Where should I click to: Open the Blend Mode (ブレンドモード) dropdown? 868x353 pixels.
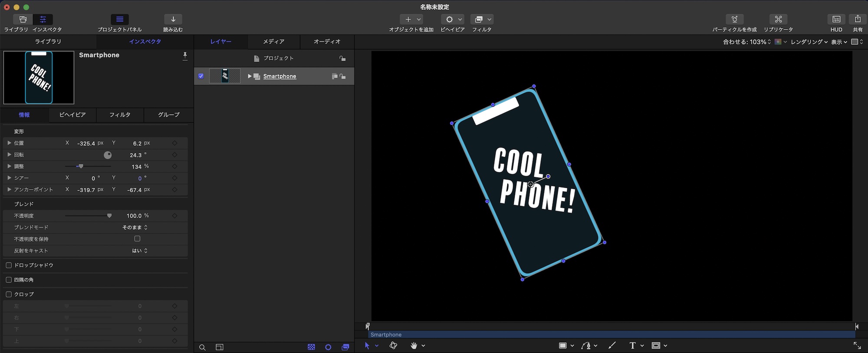(135, 227)
